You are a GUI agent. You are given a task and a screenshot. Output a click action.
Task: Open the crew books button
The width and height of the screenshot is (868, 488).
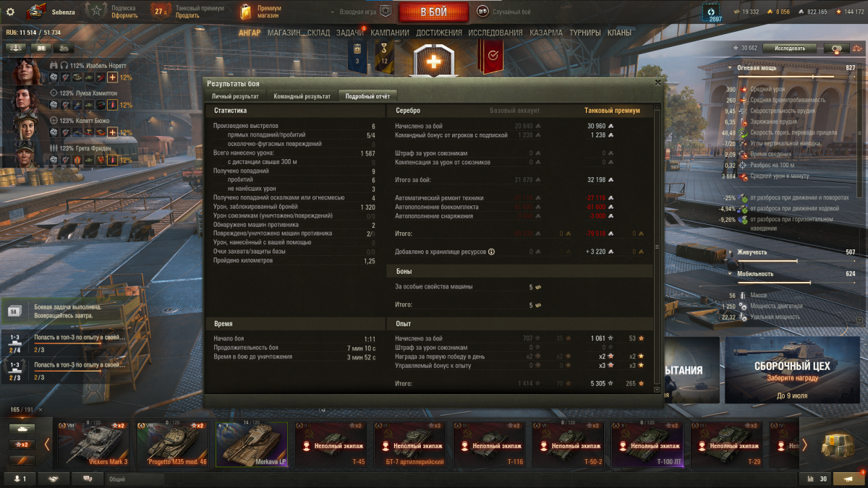[x=41, y=48]
